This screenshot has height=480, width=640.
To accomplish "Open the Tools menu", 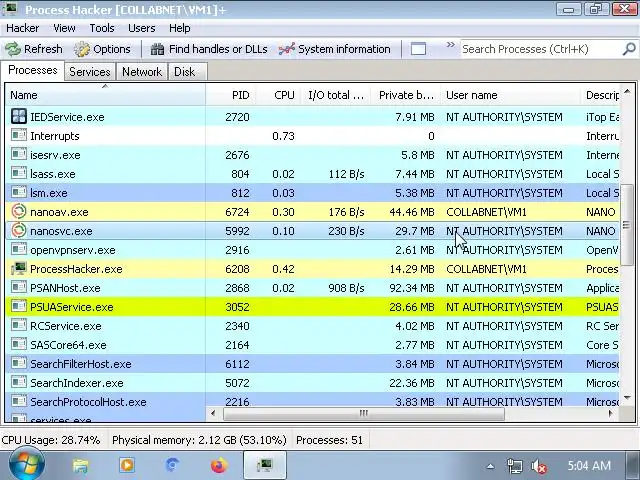I will pos(102,28).
